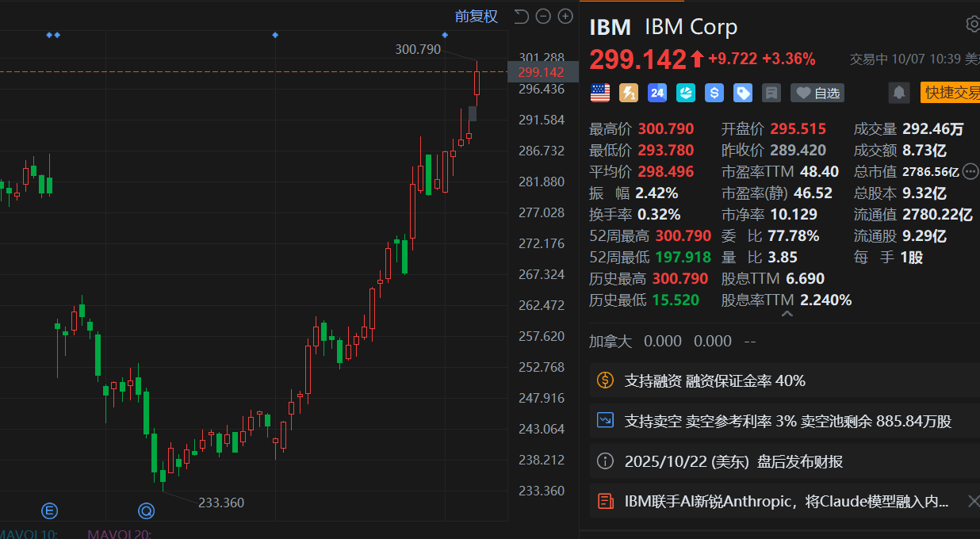Open the gray notes icon
The height and width of the screenshot is (539, 980).
point(771,94)
